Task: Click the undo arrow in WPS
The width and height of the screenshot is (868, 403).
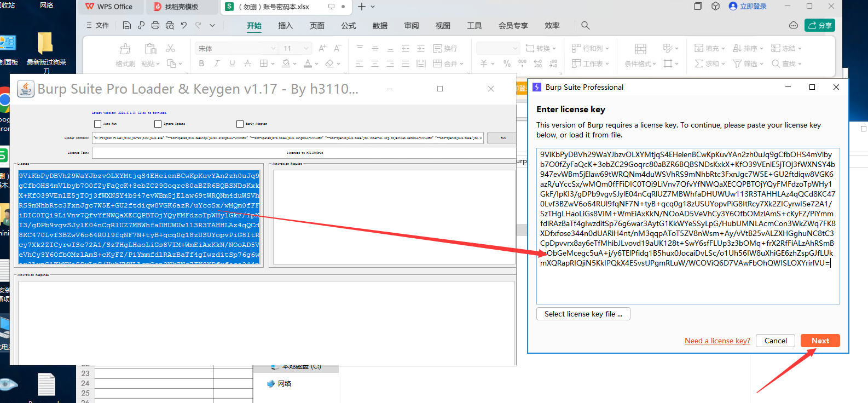Action: click(x=184, y=25)
